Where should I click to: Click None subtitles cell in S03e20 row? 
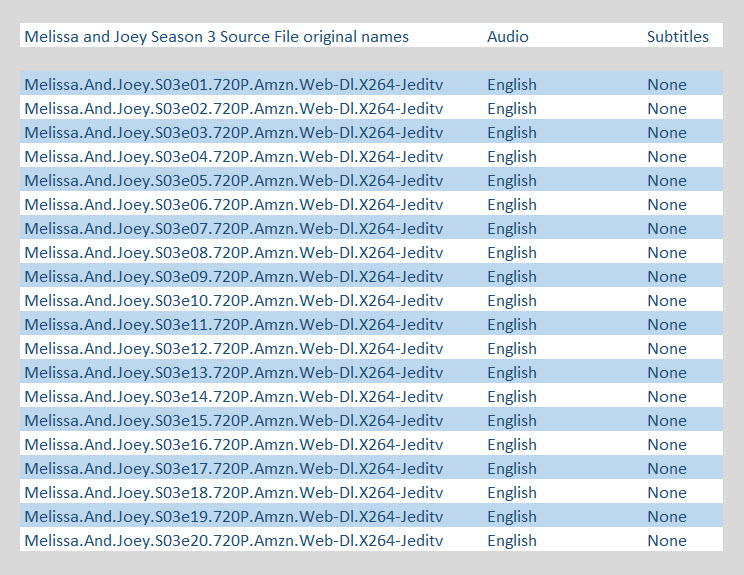tap(667, 541)
